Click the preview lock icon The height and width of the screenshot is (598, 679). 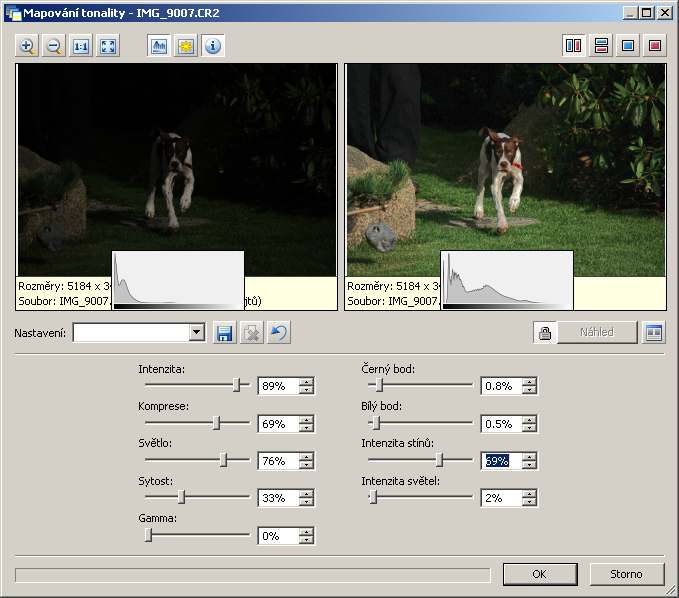tap(545, 333)
